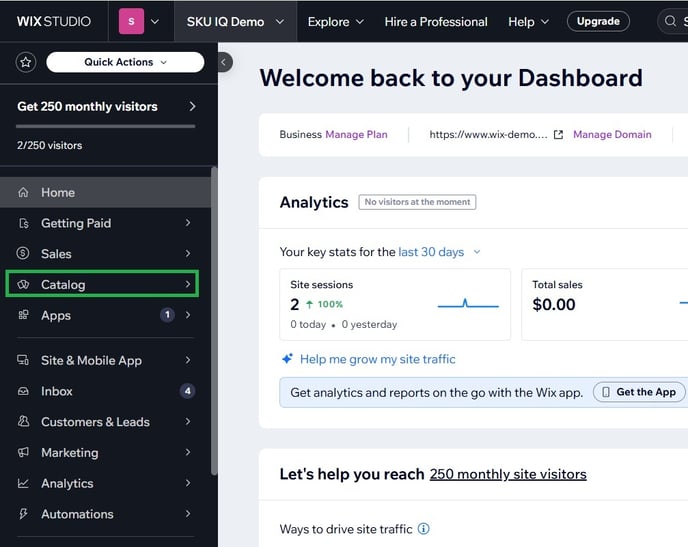
Task: Open the 250 monthly site visitors link
Action: (508, 474)
